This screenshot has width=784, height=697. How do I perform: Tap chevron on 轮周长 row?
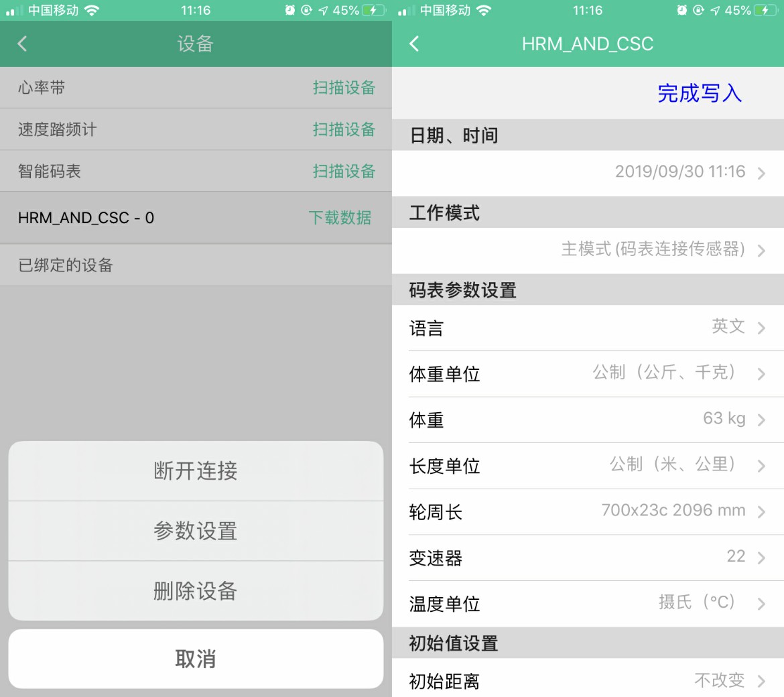tap(761, 512)
